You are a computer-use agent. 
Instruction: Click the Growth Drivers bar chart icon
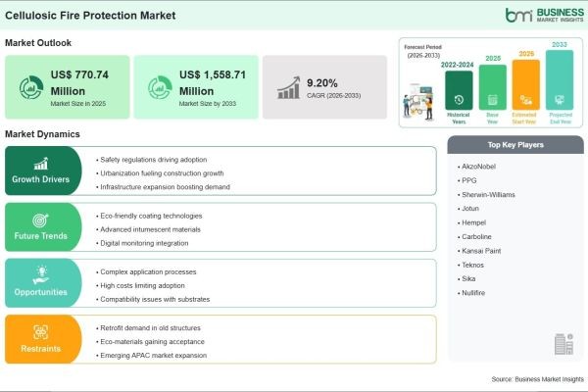coord(41,164)
